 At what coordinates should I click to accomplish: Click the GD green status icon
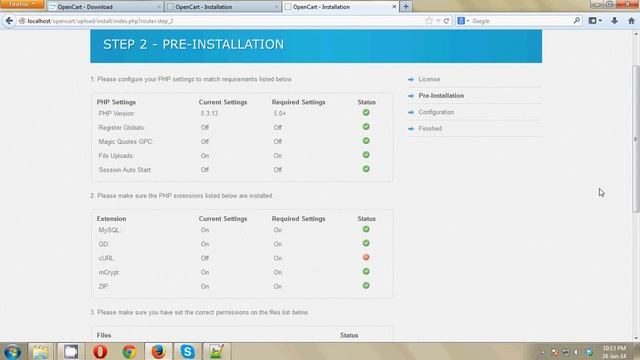coord(366,243)
